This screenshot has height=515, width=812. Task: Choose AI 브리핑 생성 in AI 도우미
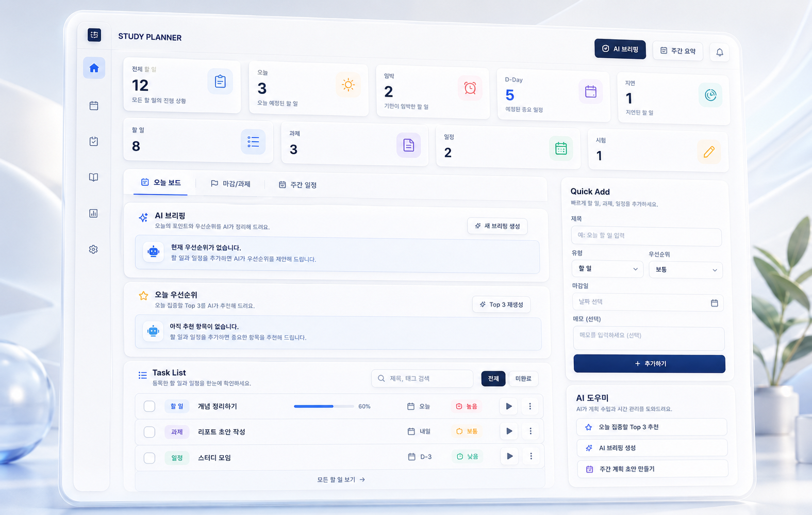click(652, 448)
